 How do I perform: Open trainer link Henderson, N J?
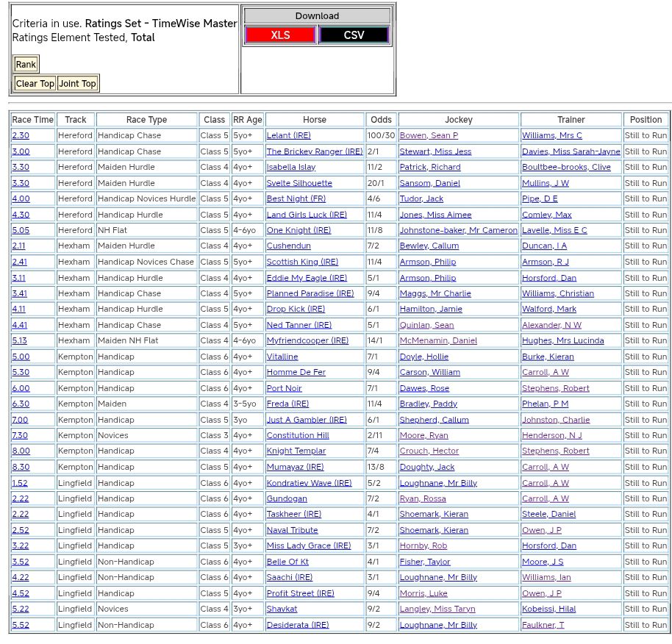[x=551, y=436]
